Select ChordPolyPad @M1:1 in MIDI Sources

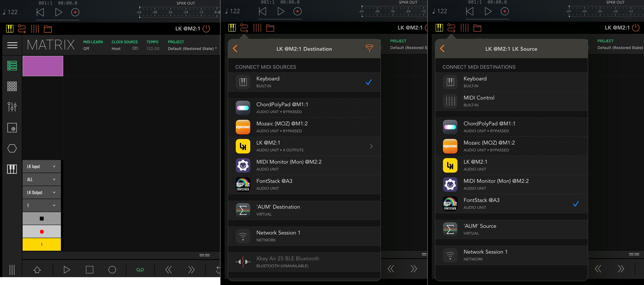[x=304, y=108]
